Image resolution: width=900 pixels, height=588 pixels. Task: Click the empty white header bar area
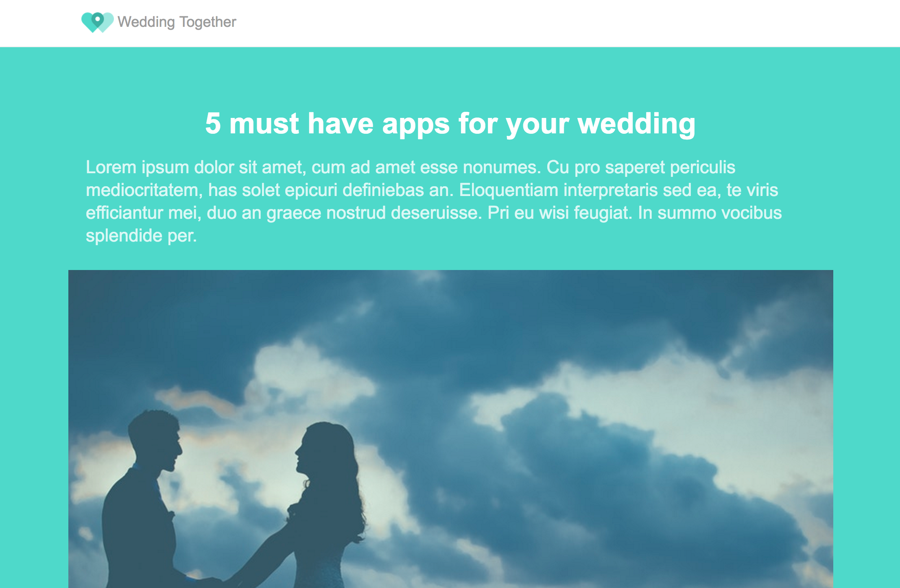click(570, 23)
